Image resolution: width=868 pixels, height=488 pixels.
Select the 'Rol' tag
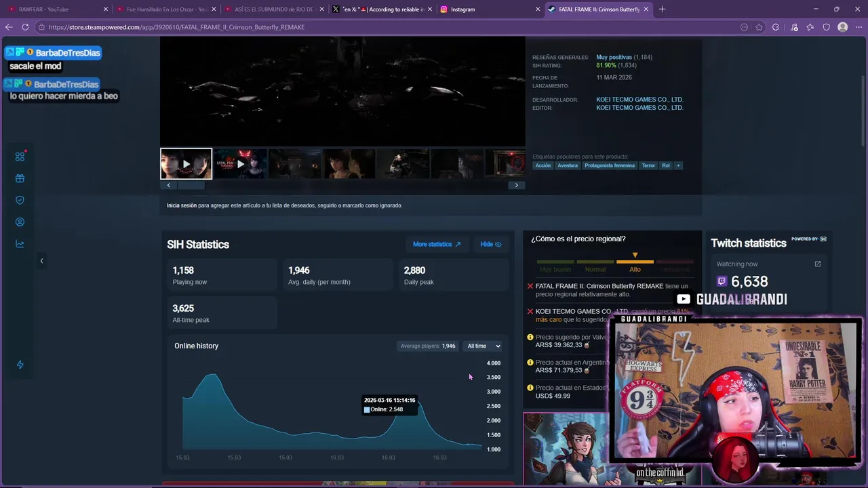click(666, 165)
